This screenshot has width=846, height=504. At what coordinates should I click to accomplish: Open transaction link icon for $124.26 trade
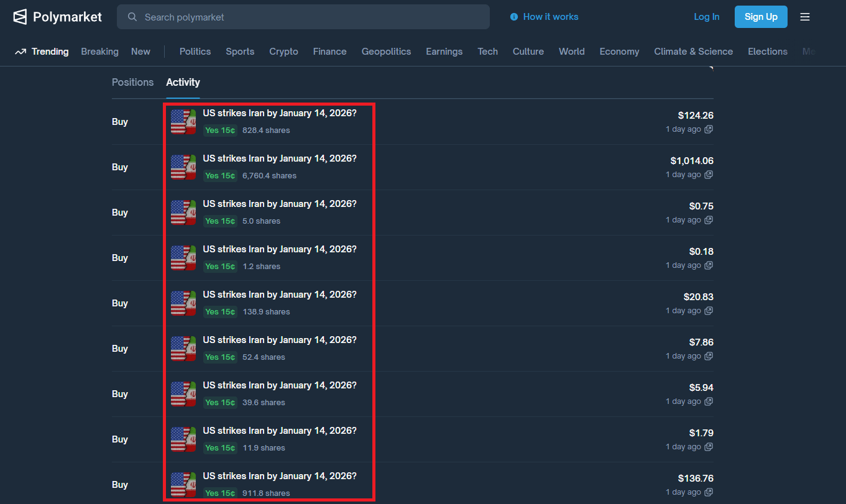[709, 129]
